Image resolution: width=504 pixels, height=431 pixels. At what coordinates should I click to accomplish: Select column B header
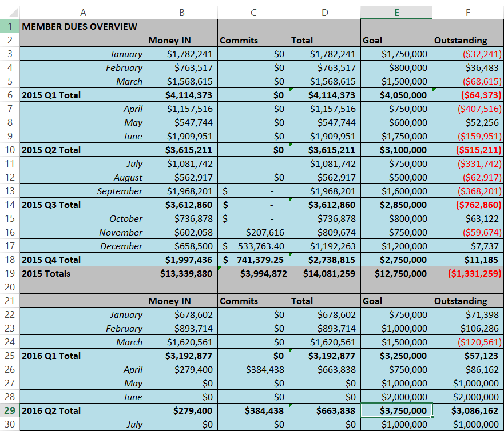[x=182, y=12]
